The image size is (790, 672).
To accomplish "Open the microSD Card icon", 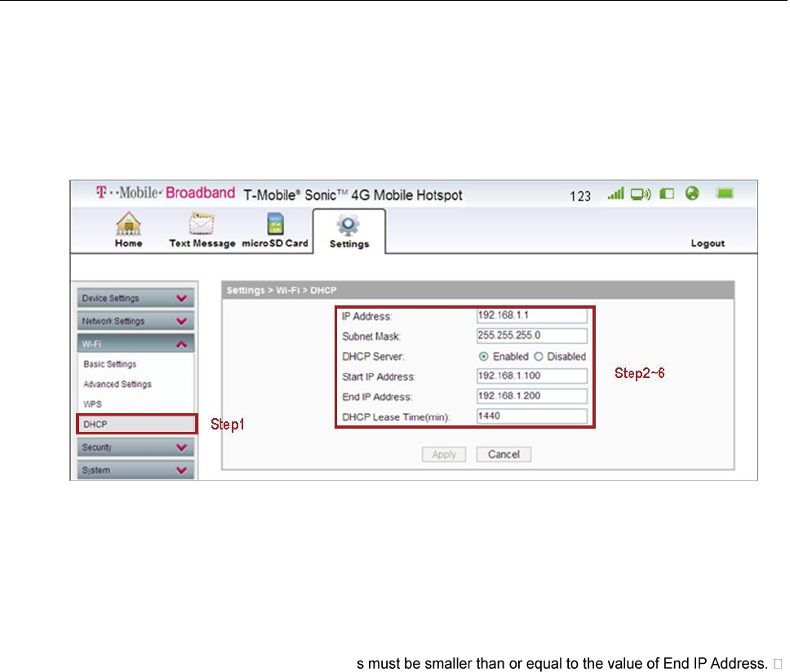I will point(275,224).
